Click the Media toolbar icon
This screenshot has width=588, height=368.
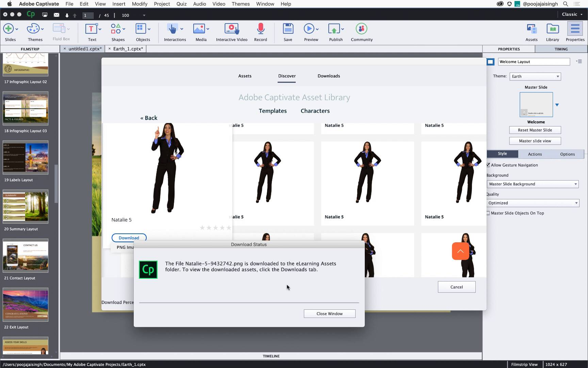click(x=199, y=29)
